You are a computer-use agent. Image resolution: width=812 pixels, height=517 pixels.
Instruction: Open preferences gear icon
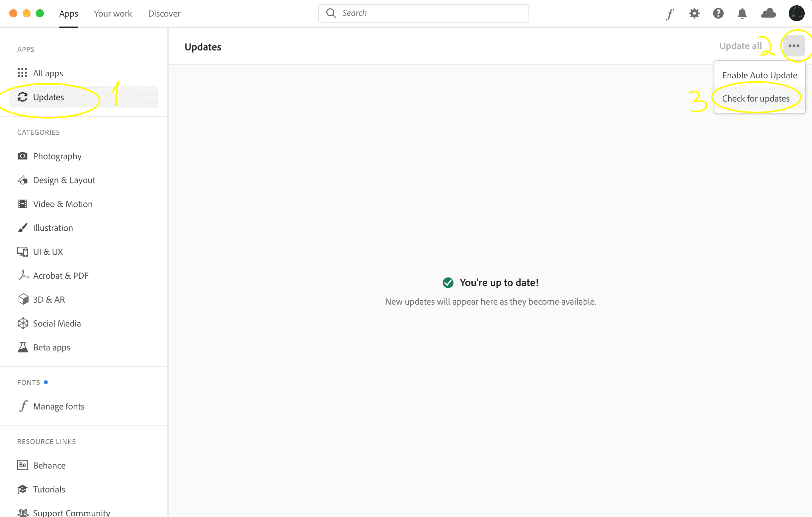(x=694, y=14)
